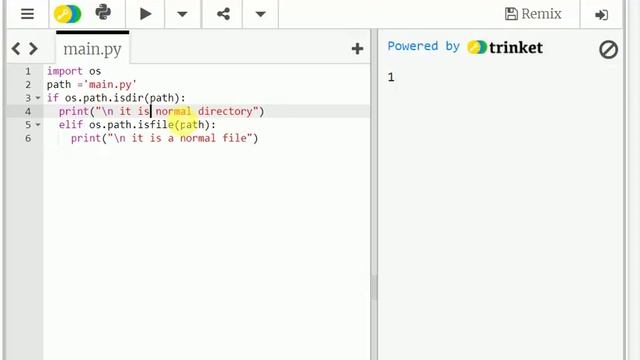This screenshot has height=360, width=640.
Task: Click the trinket logo icon in toolbar
Action: (67, 14)
